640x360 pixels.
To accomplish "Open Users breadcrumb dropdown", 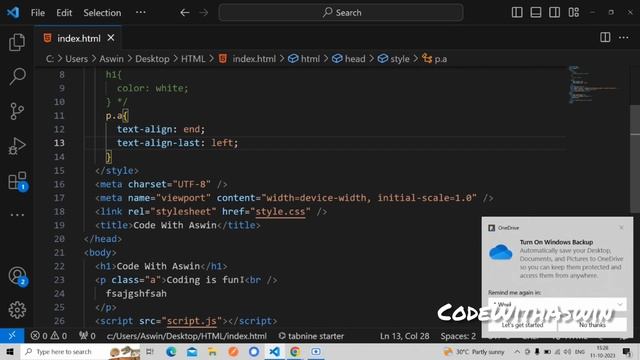I will tap(76, 59).
